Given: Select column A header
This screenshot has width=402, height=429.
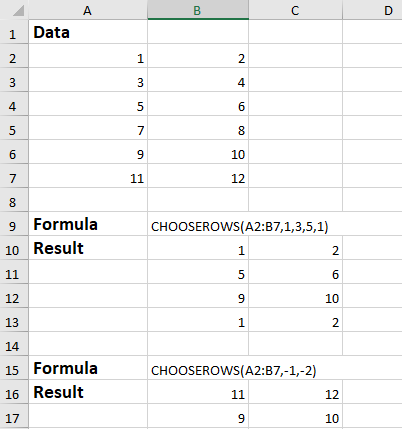Looking at the screenshot, I should (88, 10).
